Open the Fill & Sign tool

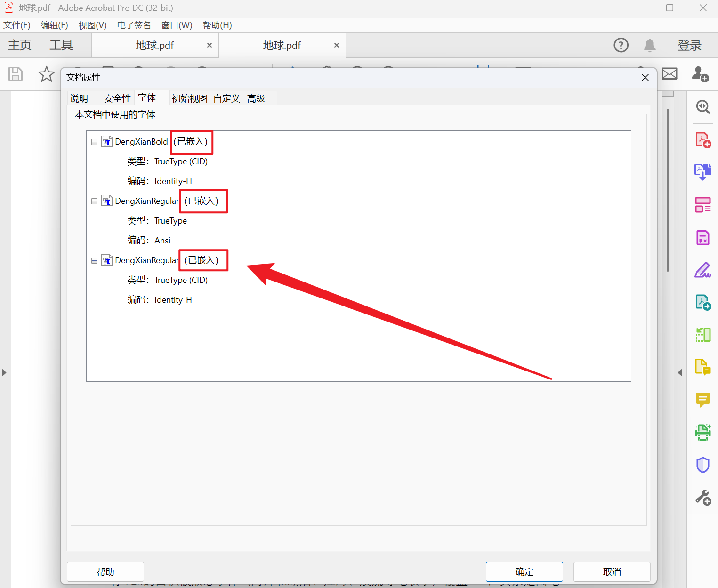click(702, 270)
